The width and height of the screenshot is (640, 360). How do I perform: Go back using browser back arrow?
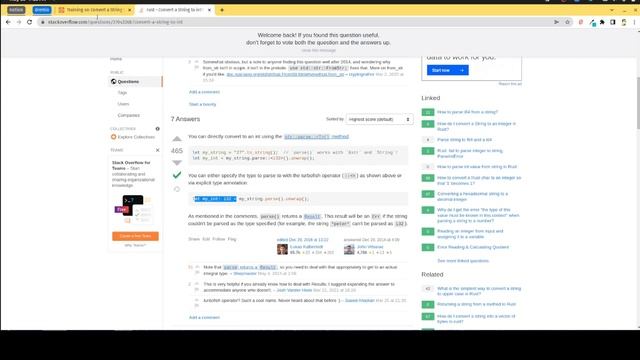[8, 22]
